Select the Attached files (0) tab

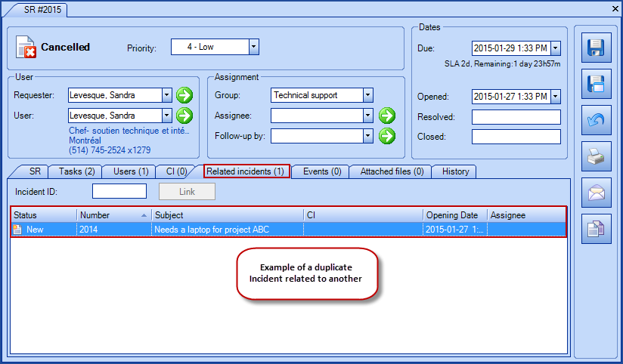pos(391,171)
